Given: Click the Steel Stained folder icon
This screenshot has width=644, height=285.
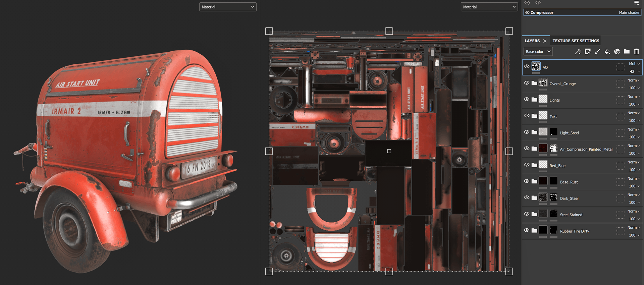Looking at the screenshot, I should 534,214.
